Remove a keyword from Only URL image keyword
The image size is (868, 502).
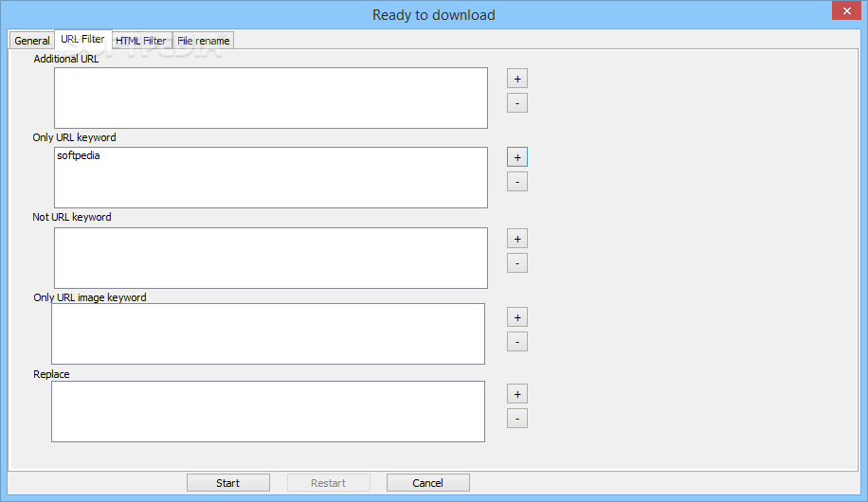517,342
